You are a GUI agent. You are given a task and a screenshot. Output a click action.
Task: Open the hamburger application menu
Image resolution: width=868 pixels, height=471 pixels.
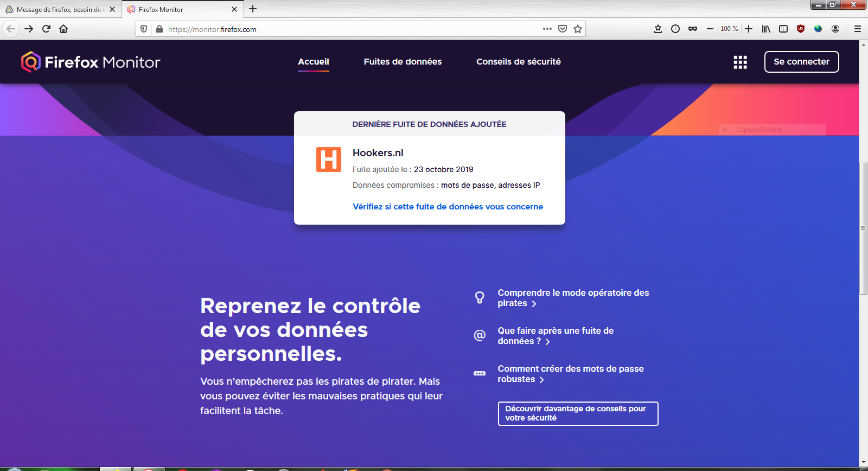[857, 29]
